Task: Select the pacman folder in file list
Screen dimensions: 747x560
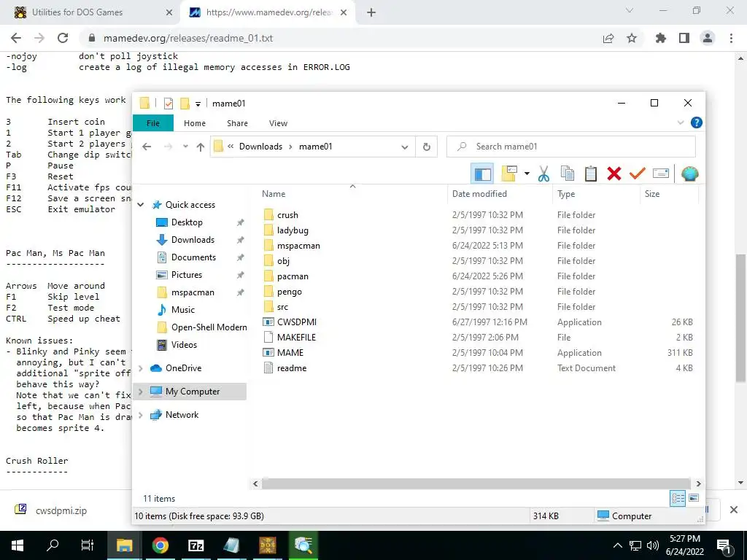Action: click(293, 276)
